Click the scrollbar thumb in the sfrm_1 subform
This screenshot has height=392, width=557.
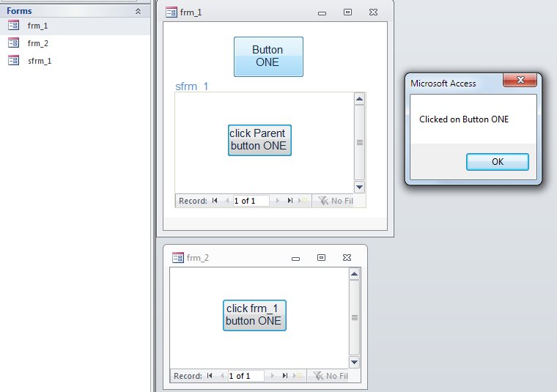[360, 142]
